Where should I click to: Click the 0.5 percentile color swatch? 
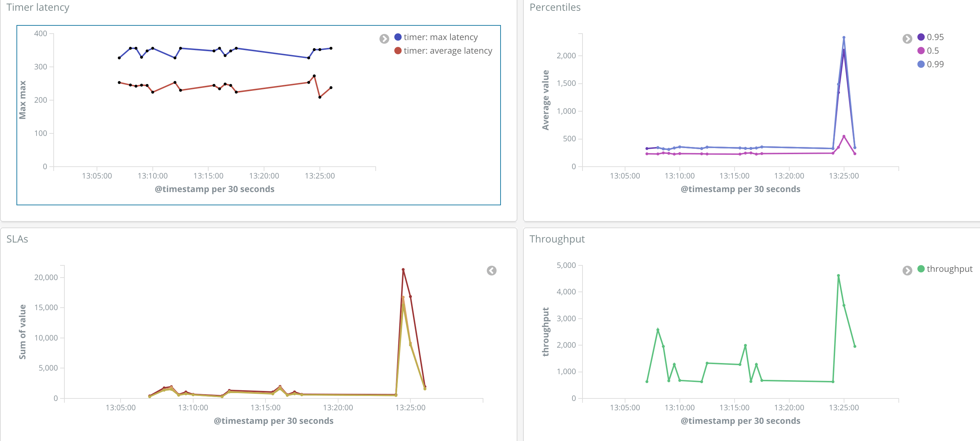pos(921,50)
